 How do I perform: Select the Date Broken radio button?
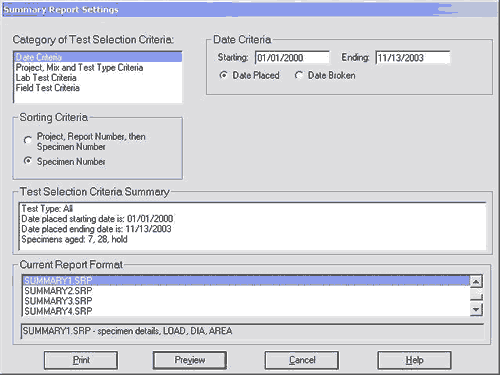tap(299, 75)
